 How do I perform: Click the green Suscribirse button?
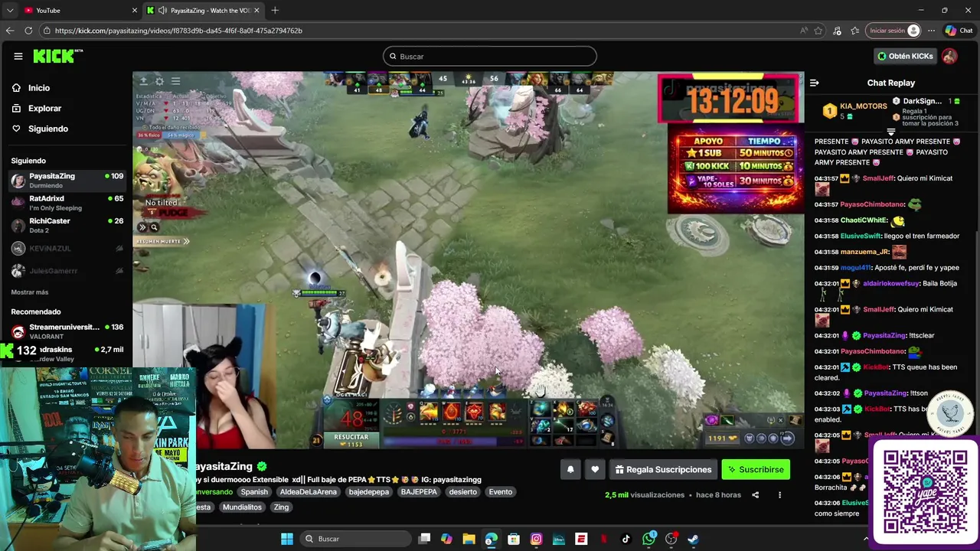pos(756,470)
